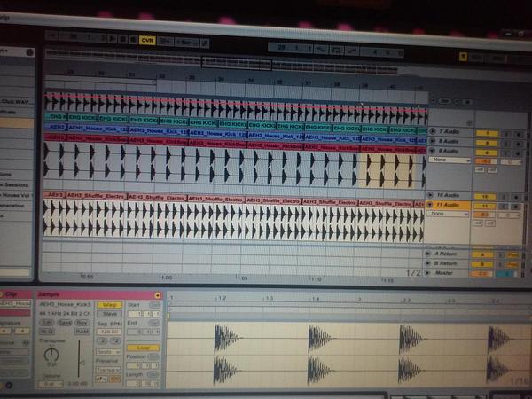The width and height of the screenshot is (532, 399).
Task: Solo the 7 Audio track
Action: pyautogui.click(x=506, y=135)
